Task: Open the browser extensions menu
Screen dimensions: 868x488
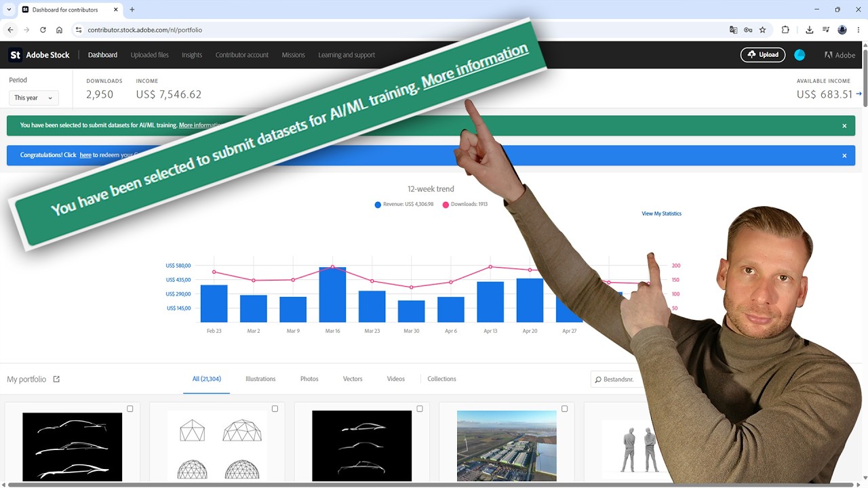Action: point(785,30)
